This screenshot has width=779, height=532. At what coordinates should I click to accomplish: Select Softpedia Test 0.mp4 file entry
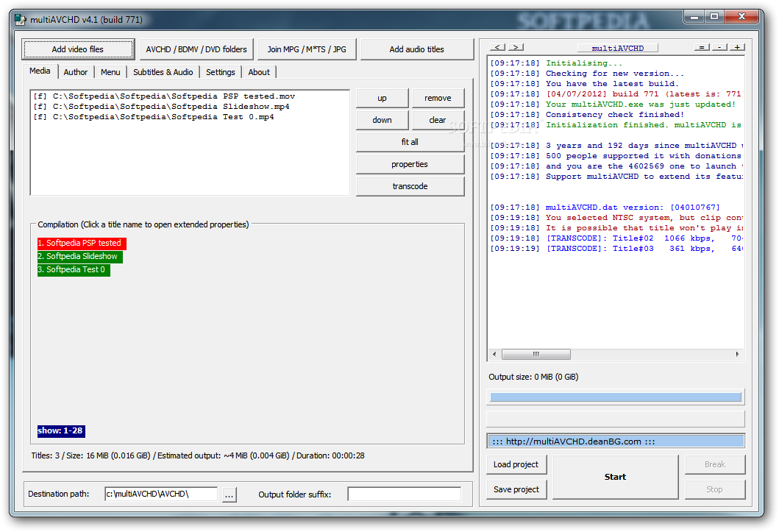click(x=154, y=117)
